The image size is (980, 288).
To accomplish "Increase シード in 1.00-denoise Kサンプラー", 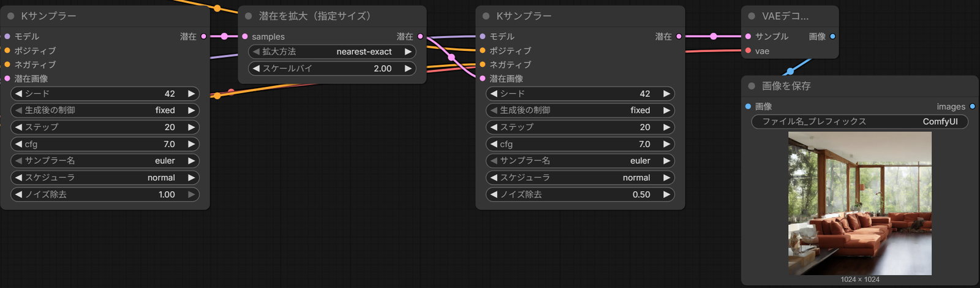I will pyautogui.click(x=191, y=94).
